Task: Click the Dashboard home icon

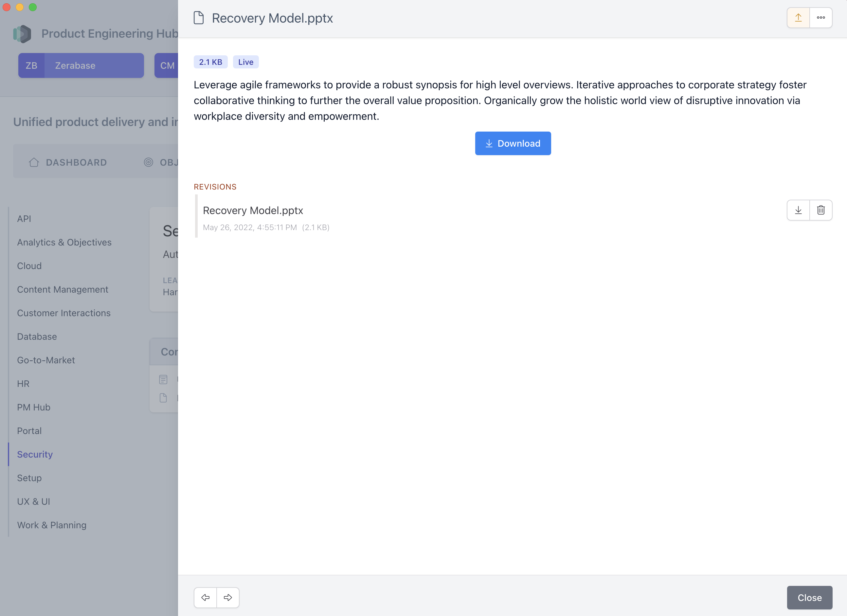Action: point(34,162)
